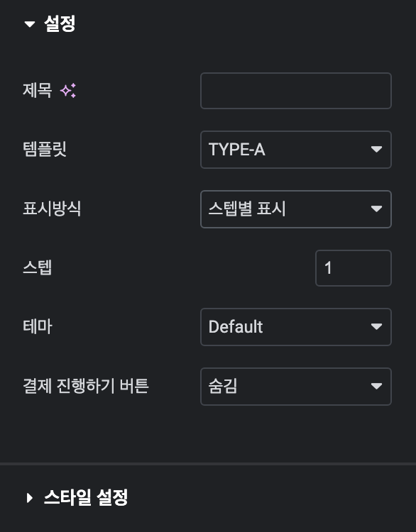Open the 템플릿 TYPE-A dropdown
416x532 pixels.
tap(296, 150)
